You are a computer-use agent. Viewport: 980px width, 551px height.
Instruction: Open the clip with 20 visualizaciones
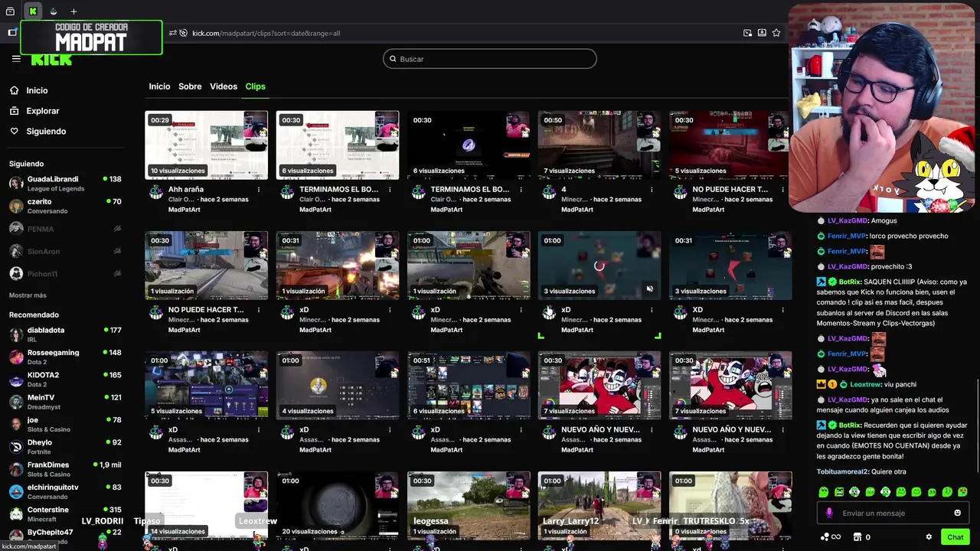pos(338,506)
